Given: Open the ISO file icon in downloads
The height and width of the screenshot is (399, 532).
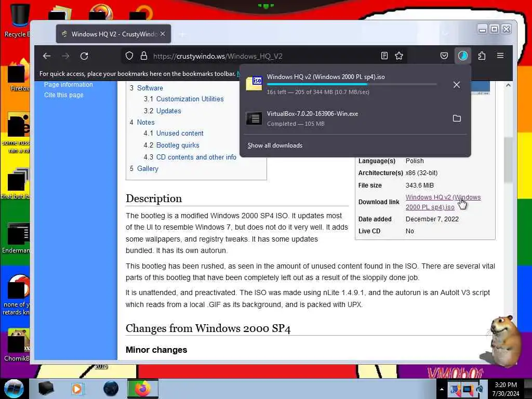Looking at the screenshot, I should pos(254,84).
